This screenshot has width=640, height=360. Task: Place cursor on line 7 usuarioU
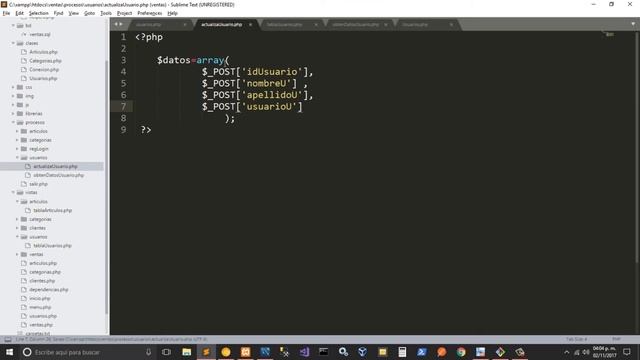269,107
